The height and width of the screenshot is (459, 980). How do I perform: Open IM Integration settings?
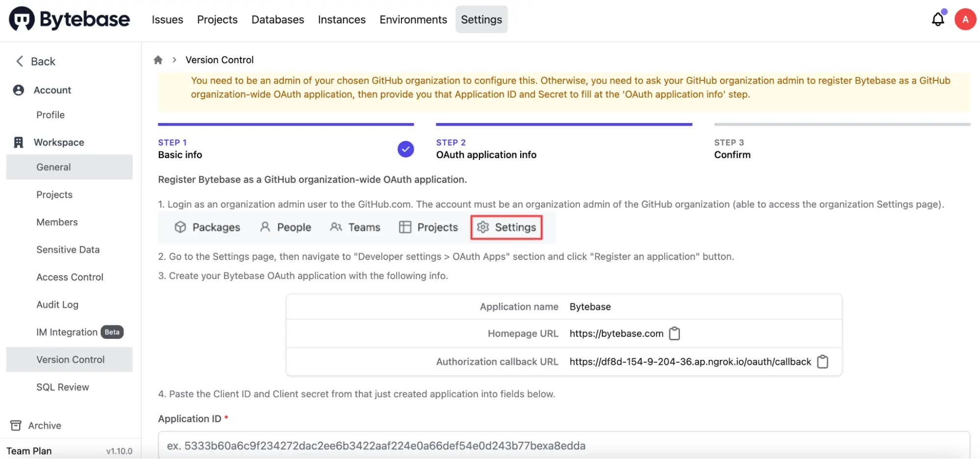pos(67,332)
